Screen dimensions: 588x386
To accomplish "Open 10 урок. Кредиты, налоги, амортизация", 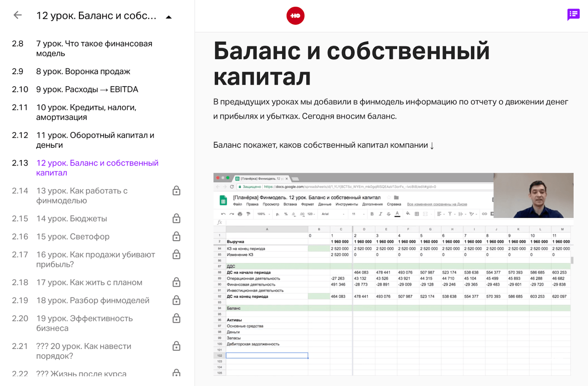I will (x=86, y=112).
